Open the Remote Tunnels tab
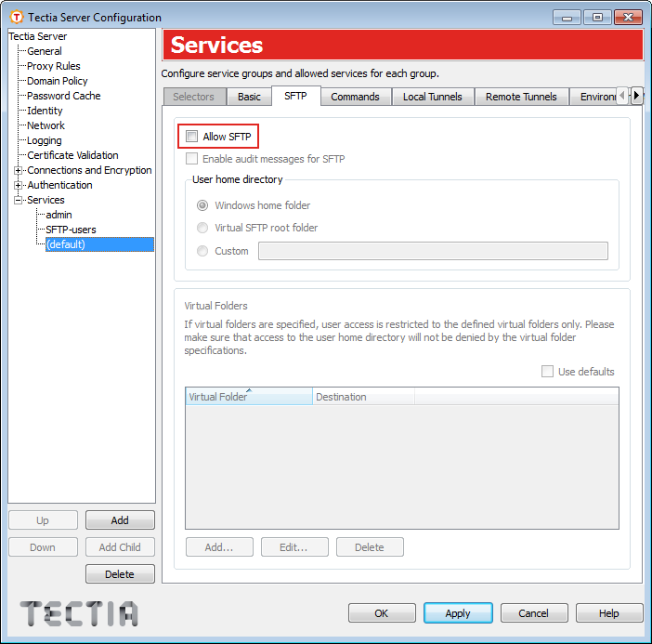The image size is (652, 644). 521,97
